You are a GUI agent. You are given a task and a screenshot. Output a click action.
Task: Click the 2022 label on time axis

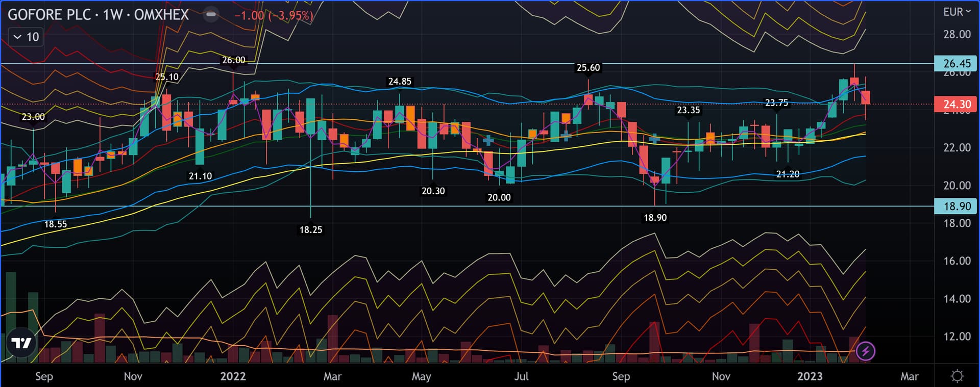tap(233, 376)
